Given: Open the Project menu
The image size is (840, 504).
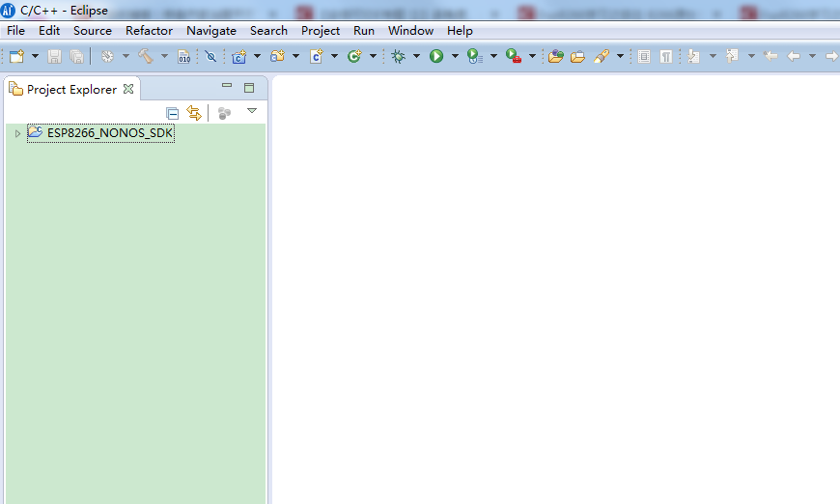Looking at the screenshot, I should click(x=321, y=31).
